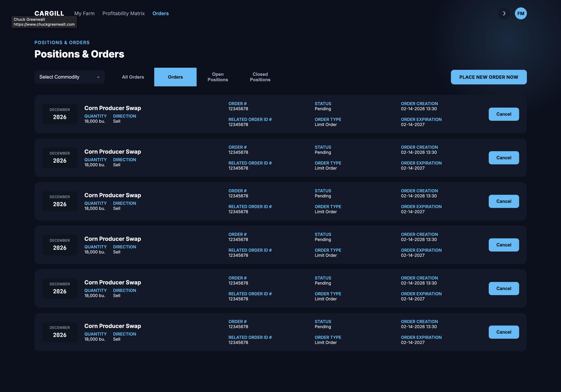Click Place New Order Now button
This screenshot has height=392, width=561.
(x=489, y=77)
